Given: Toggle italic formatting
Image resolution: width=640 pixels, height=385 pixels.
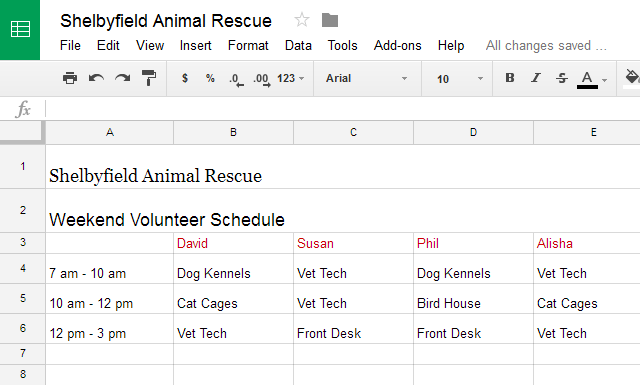Looking at the screenshot, I should [536, 78].
